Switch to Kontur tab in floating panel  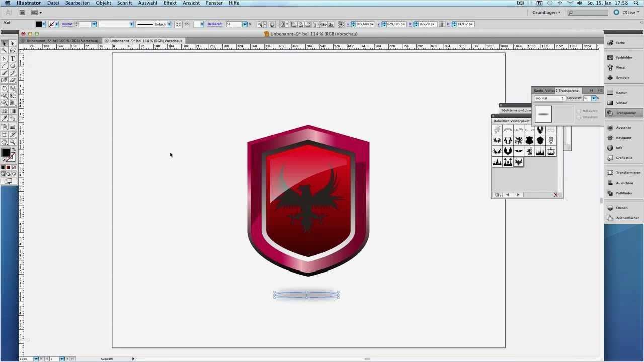click(539, 90)
